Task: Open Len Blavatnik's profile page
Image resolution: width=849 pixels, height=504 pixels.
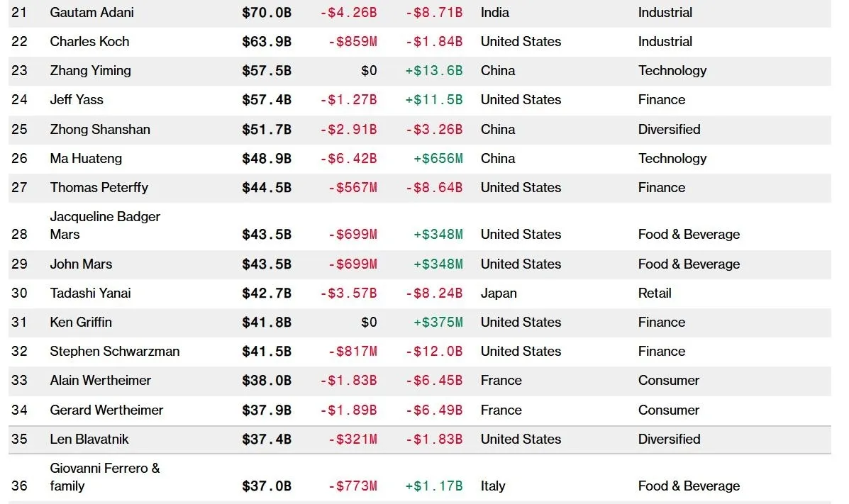Action: pyautogui.click(x=89, y=439)
